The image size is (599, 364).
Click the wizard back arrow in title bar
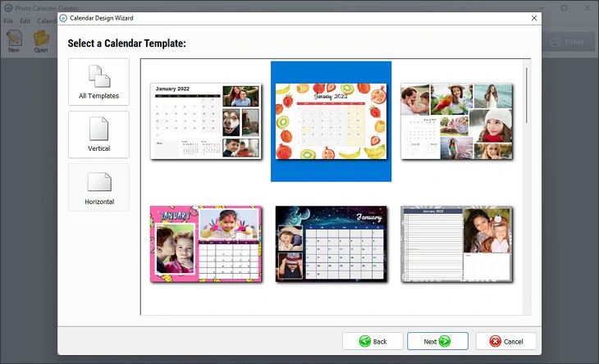click(x=64, y=17)
